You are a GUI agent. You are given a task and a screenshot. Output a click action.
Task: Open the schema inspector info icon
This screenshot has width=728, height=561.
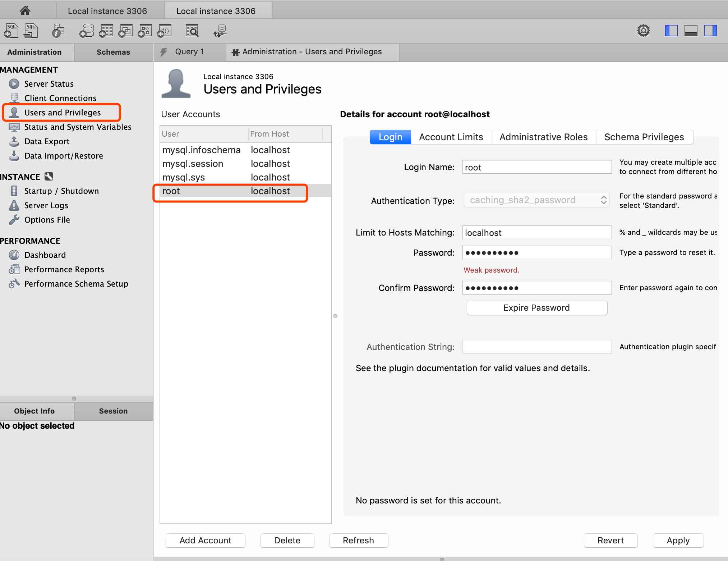[58, 31]
